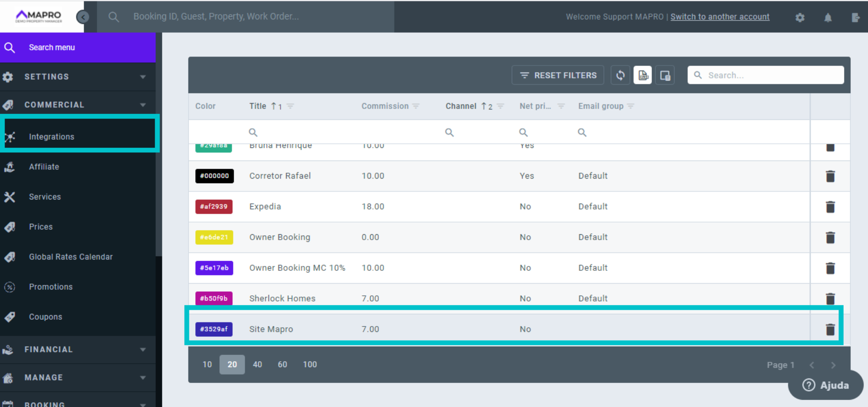Collapse the sidebar with arrow button
Image resolution: width=868 pixels, height=407 pixels.
[83, 17]
